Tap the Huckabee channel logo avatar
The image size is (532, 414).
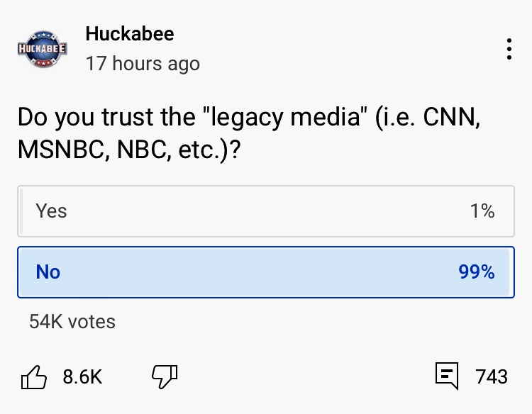42,48
